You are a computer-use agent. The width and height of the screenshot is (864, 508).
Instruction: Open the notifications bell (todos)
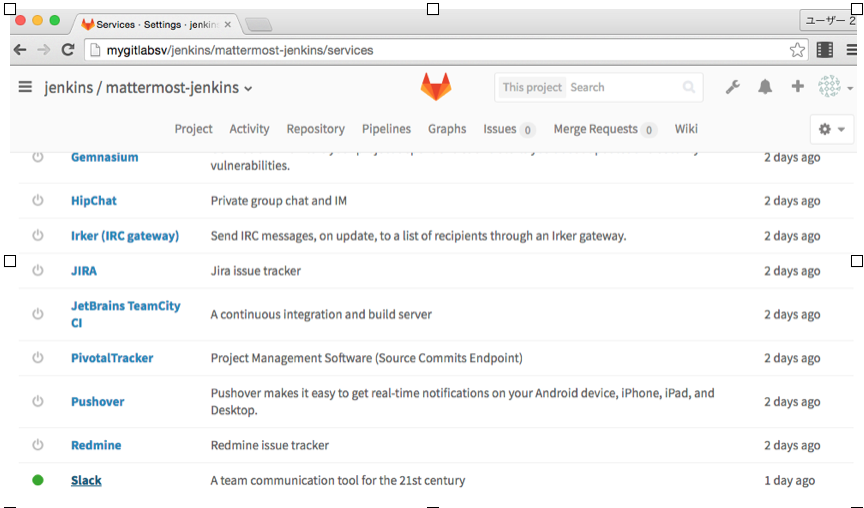click(x=765, y=87)
